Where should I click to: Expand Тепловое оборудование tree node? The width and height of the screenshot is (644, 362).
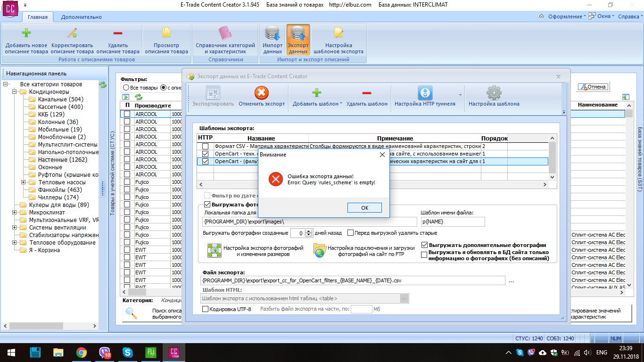point(15,243)
